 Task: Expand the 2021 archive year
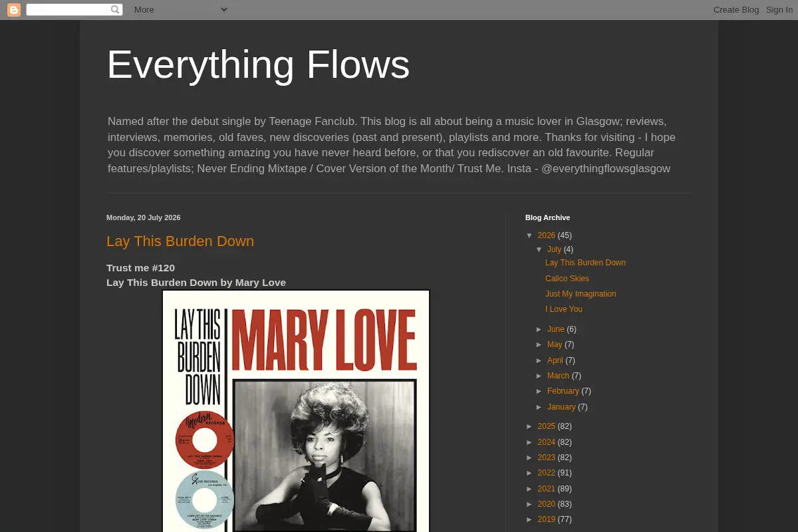tap(530, 489)
